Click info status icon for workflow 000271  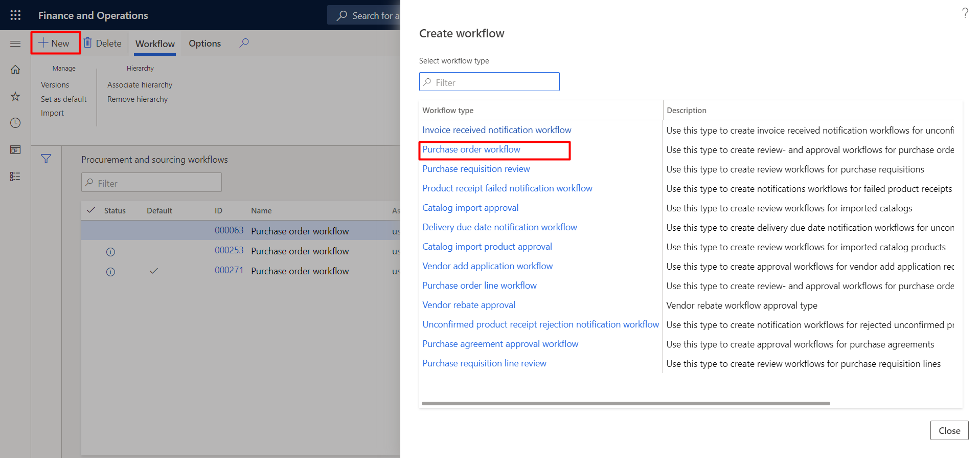[110, 272]
